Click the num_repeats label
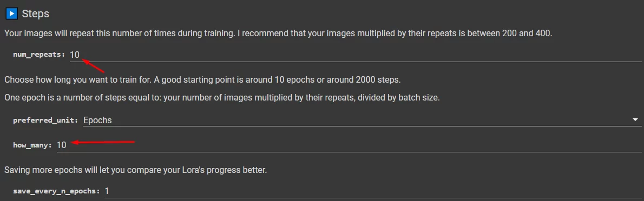The width and height of the screenshot is (644, 201). [x=39, y=55]
